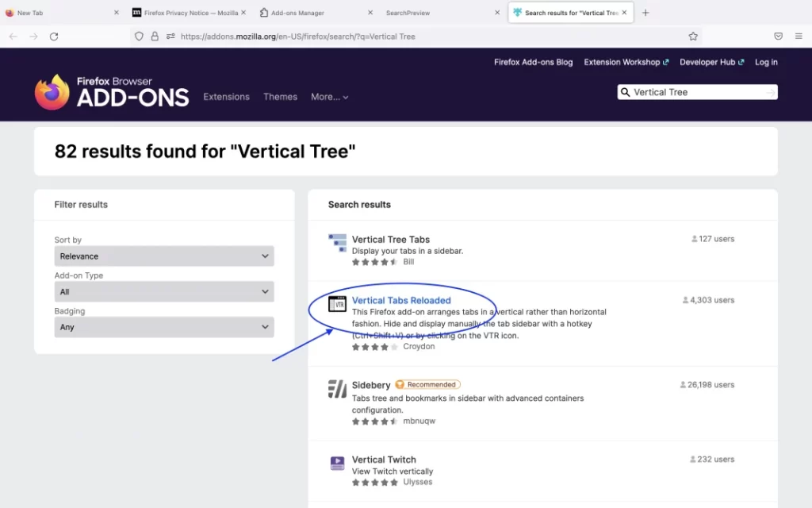Open the Developer Hub link

coord(711,62)
